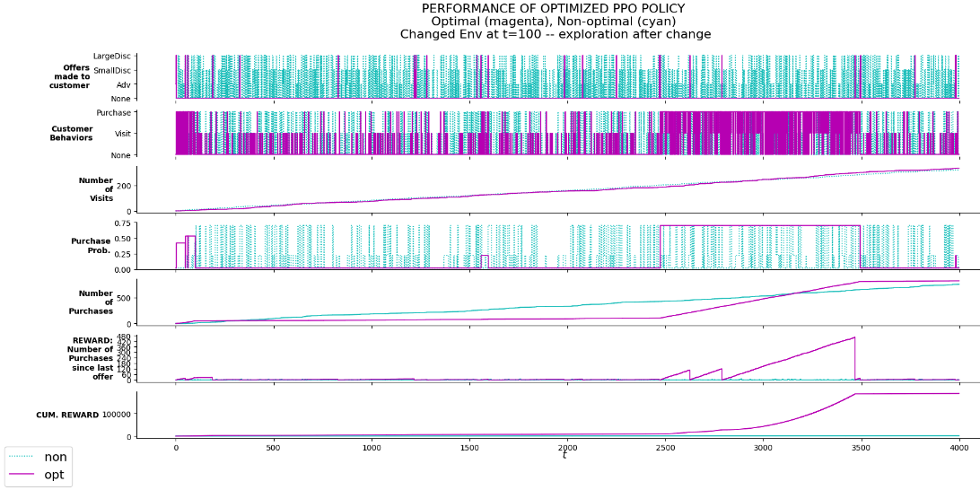Click the 'Purchase Prob.' axis label
The image size is (980, 490).
click(91, 246)
